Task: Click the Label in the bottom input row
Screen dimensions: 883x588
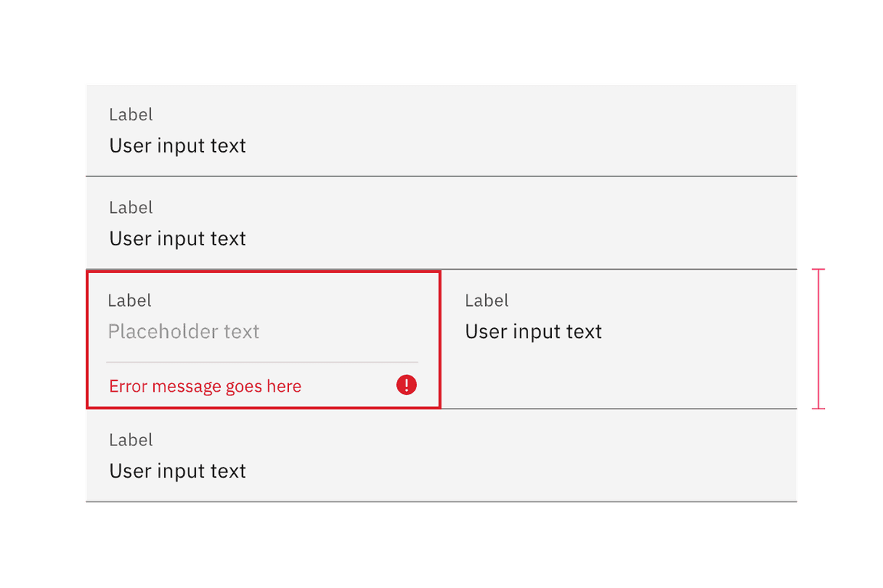Action: click(x=131, y=439)
